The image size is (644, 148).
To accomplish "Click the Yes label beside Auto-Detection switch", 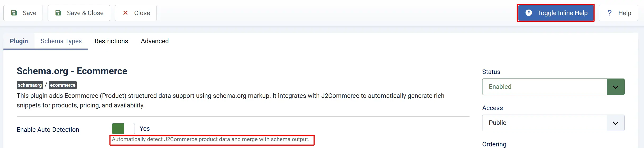I will coord(145,129).
